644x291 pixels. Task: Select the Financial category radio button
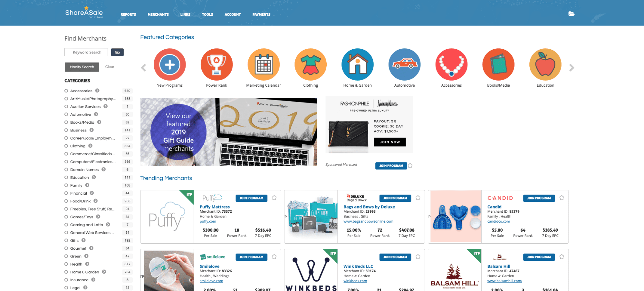point(66,193)
